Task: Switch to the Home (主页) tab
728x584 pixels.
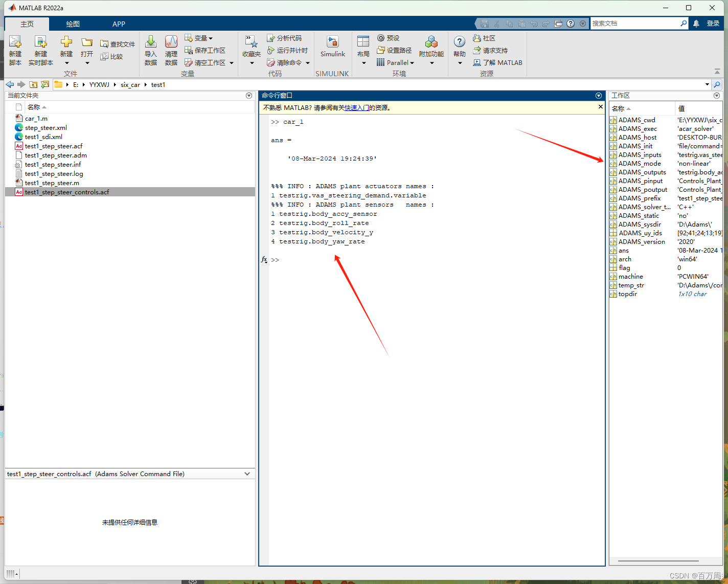Action: [x=27, y=24]
